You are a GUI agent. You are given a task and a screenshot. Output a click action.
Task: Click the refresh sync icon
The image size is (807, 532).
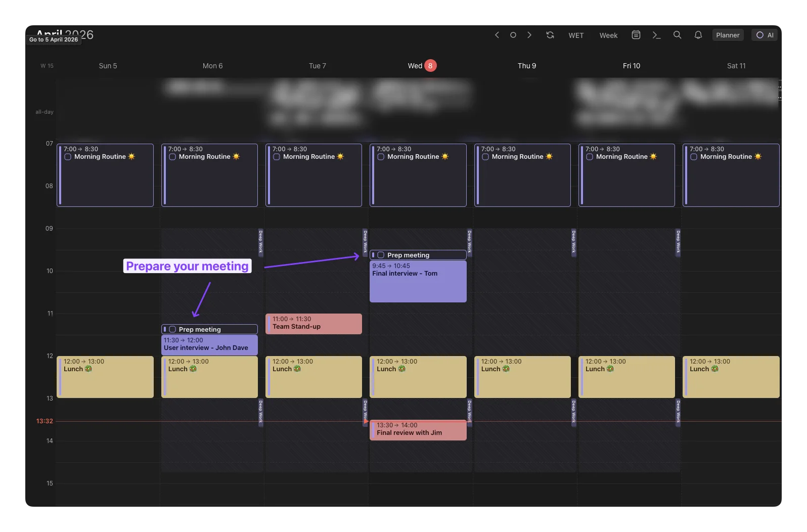(x=550, y=35)
